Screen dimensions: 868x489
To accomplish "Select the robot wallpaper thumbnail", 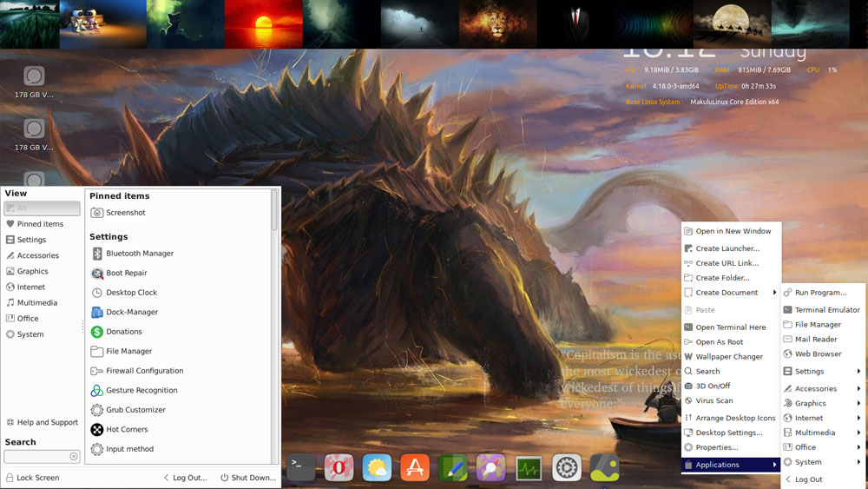I will tap(103, 23).
